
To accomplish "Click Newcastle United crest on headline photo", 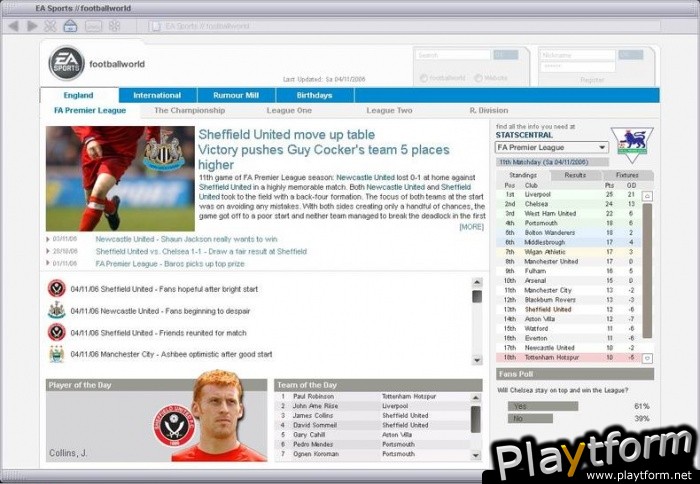I will pyautogui.click(x=163, y=150).
